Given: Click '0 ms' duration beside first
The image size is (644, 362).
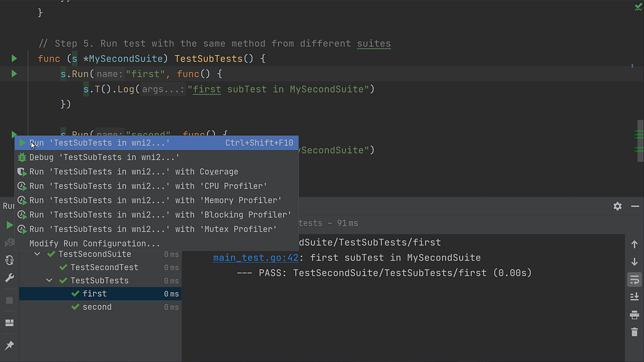Looking at the screenshot, I should pos(171,294).
